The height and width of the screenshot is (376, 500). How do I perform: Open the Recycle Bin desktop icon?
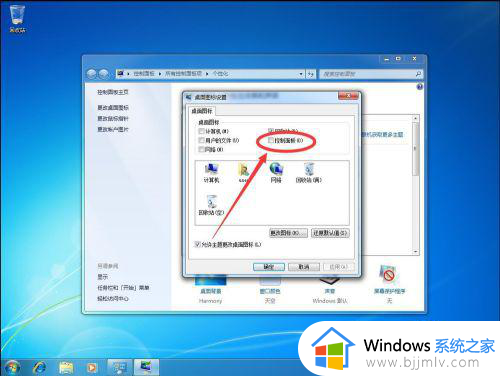click(17, 19)
